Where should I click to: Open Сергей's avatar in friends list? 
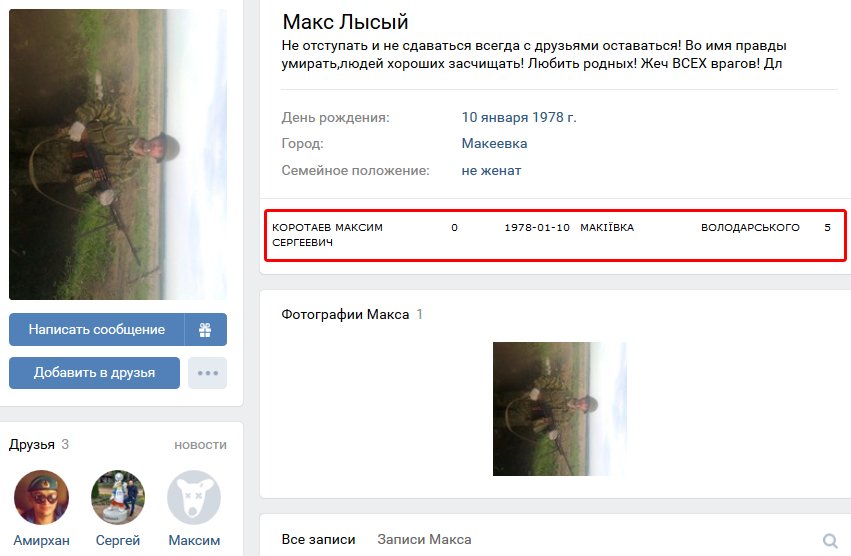pos(118,497)
